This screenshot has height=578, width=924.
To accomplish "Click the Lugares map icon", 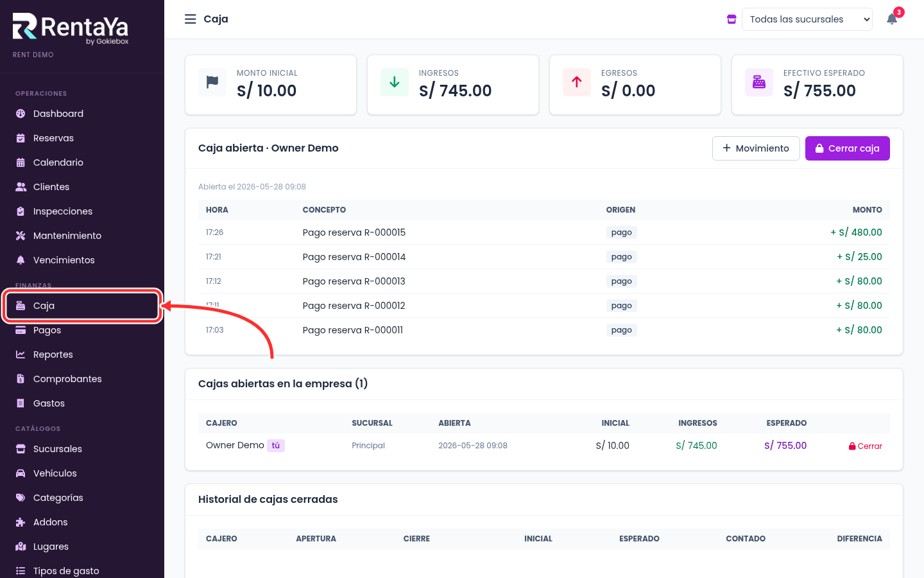I will point(21,547).
